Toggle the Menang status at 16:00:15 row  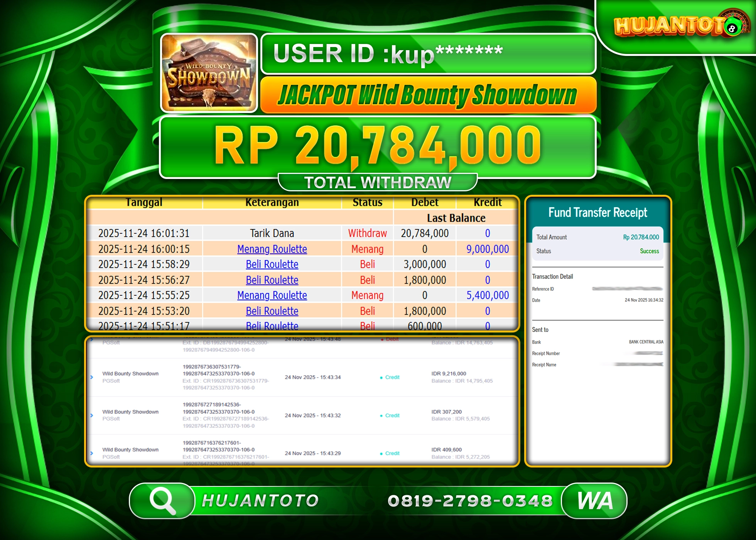click(367, 249)
